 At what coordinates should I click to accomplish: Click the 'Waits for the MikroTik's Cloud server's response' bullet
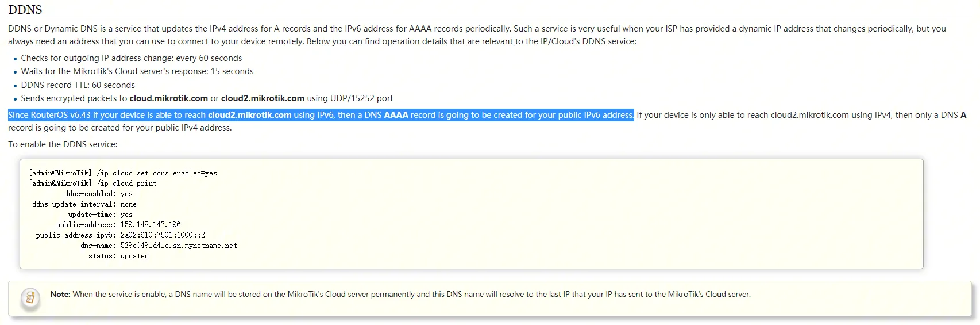tap(137, 71)
